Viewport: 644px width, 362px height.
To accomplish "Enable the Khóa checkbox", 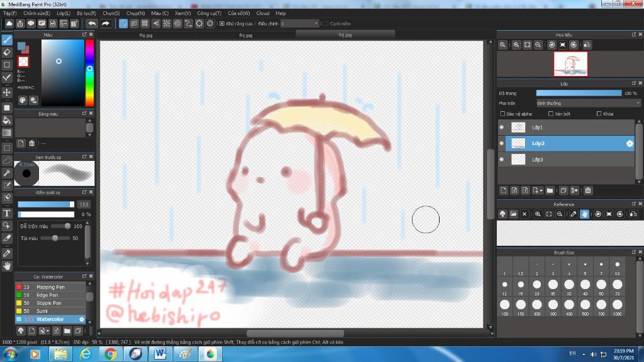I will pos(599,114).
